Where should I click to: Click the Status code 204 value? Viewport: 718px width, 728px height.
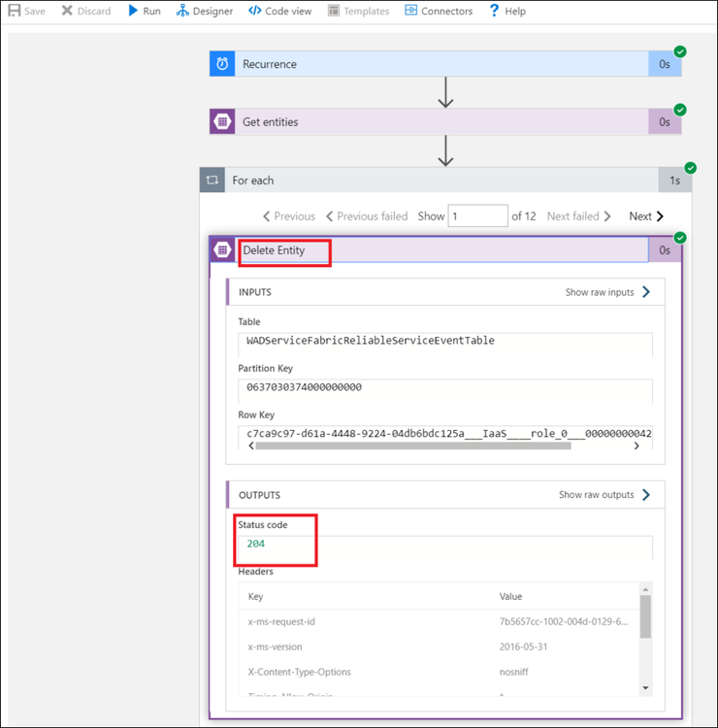(256, 544)
